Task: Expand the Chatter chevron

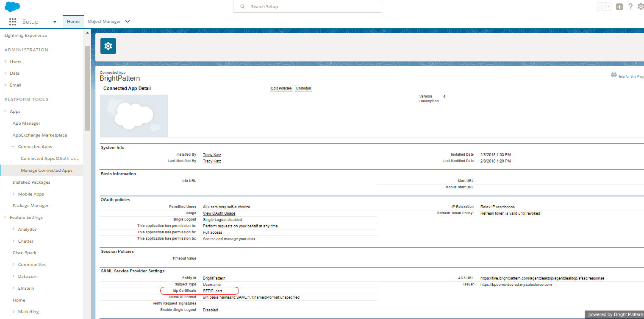Action: click(x=14, y=241)
